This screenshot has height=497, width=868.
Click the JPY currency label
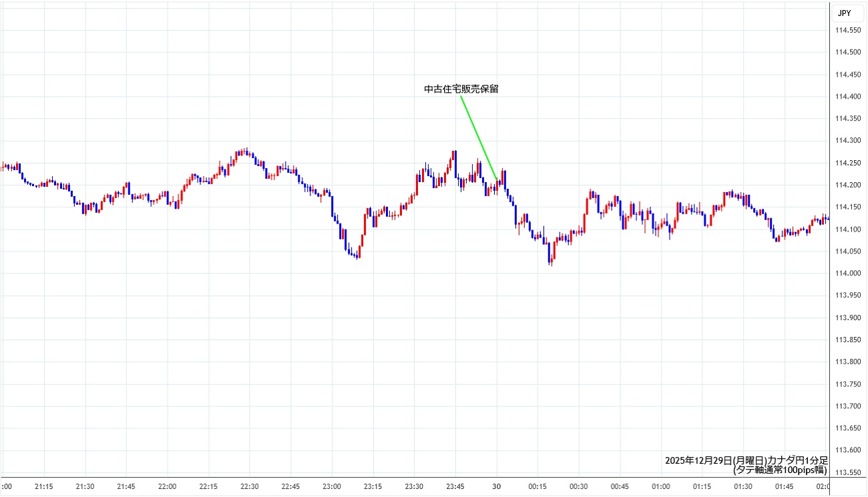click(845, 13)
